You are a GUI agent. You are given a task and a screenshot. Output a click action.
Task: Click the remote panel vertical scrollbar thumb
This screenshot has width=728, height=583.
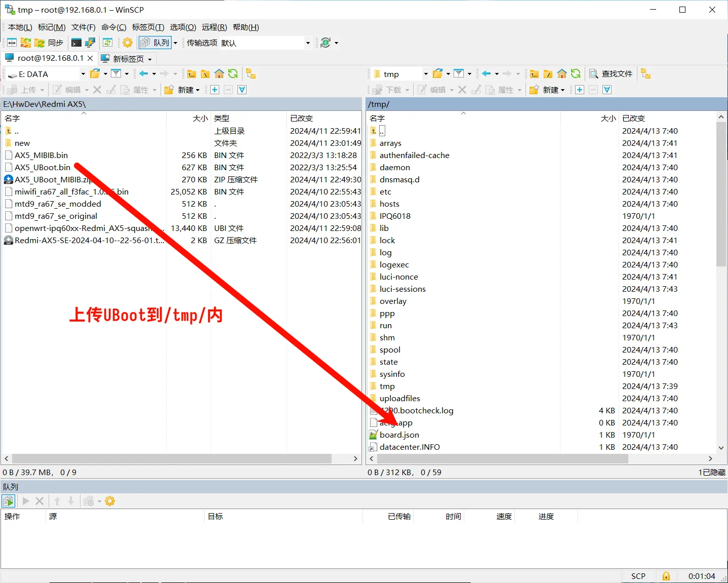click(x=721, y=194)
